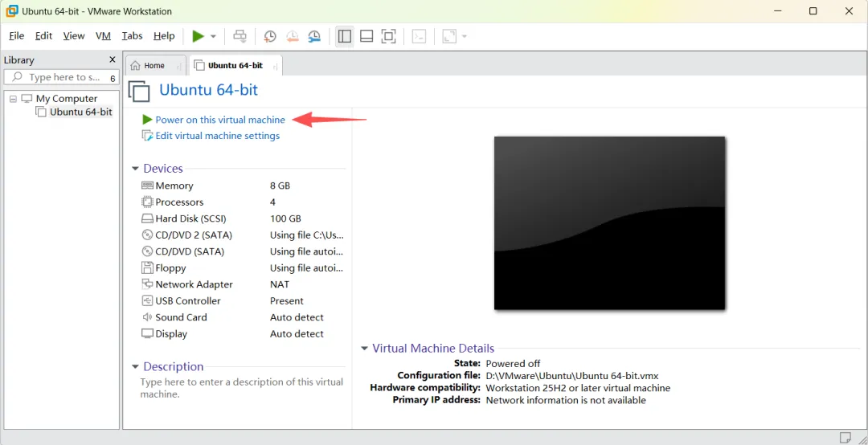Select My Computer in the library
The image size is (868, 445).
click(x=67, y=99)
